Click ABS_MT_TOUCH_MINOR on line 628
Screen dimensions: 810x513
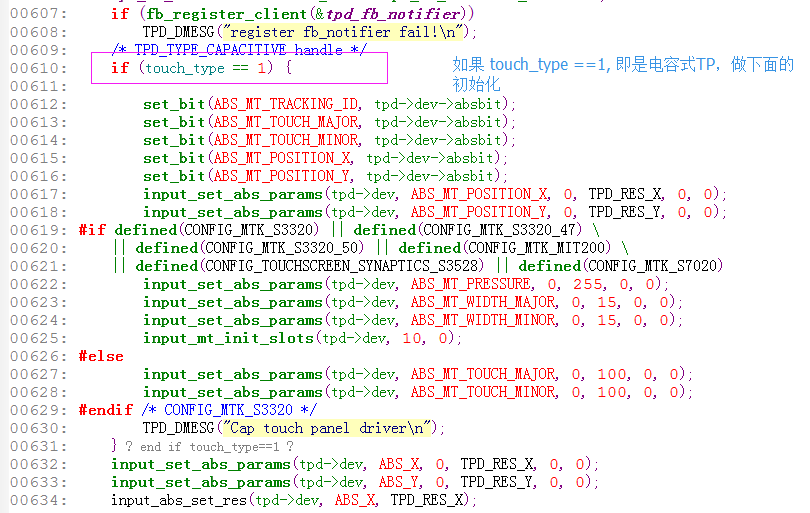484,392
